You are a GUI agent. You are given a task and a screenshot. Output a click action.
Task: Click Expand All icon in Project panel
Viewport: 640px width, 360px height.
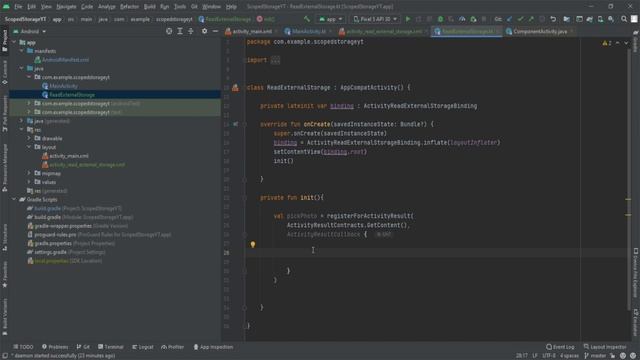180,31
